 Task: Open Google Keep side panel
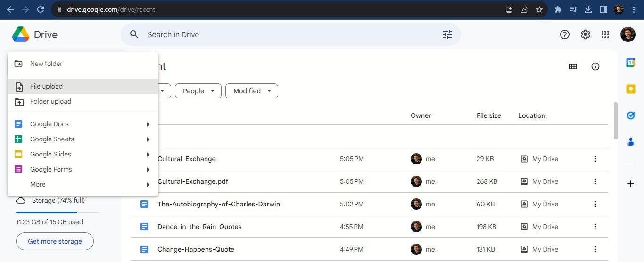630,89
